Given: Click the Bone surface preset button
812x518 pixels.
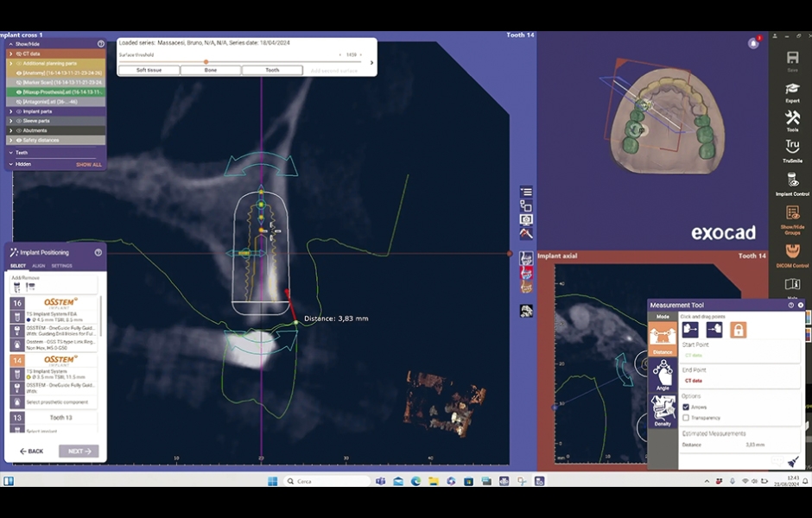Looking at the screenshot, I should [x=211, y=70].
